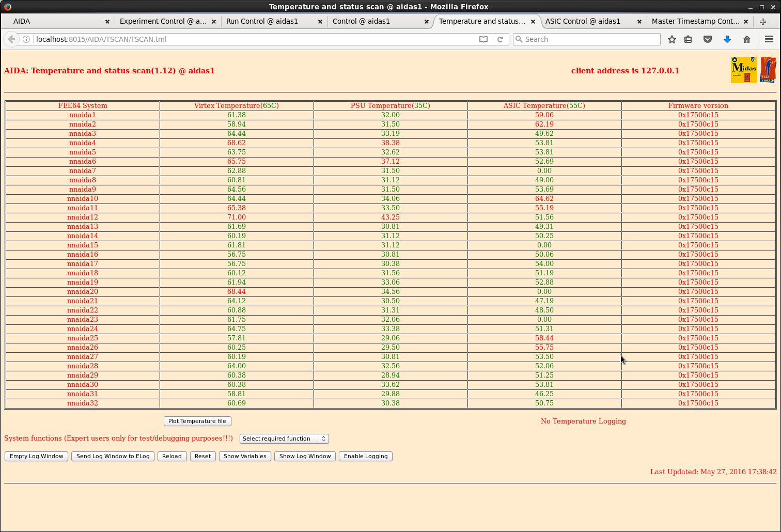Open the Pocket icon

(x=708, y=39)
